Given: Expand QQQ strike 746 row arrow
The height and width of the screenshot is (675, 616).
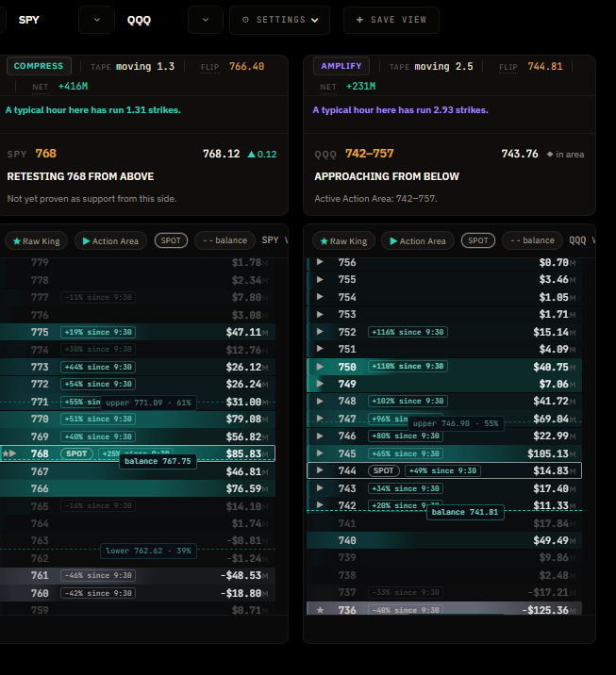Looking at the screenshot, I should [320, 436].
